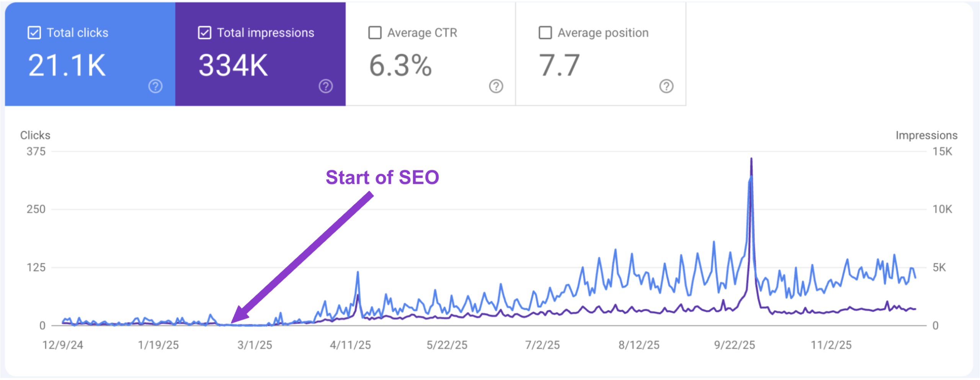Click the 6.3% average CTR value

[400, 66]
